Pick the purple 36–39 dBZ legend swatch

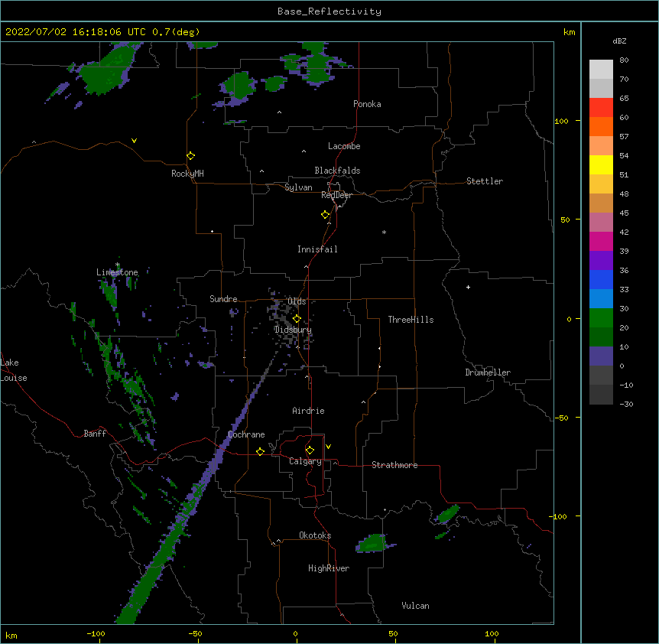pos(601,261)
